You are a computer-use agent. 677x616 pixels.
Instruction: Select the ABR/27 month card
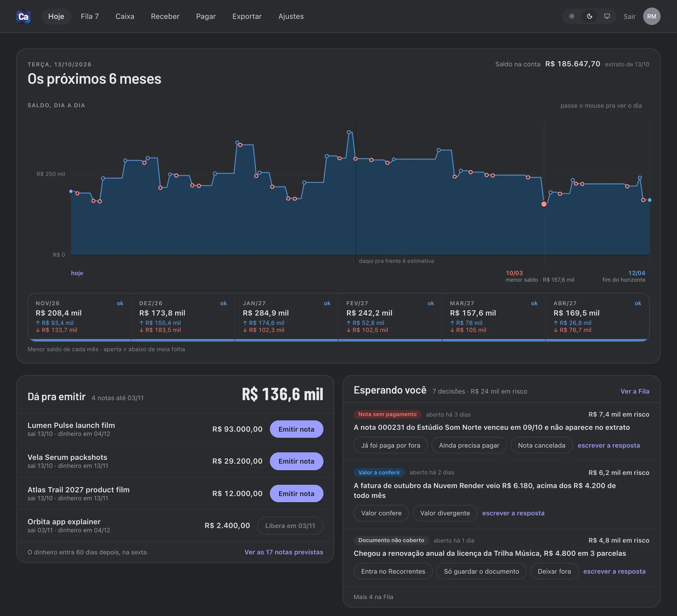pos(597,317)
